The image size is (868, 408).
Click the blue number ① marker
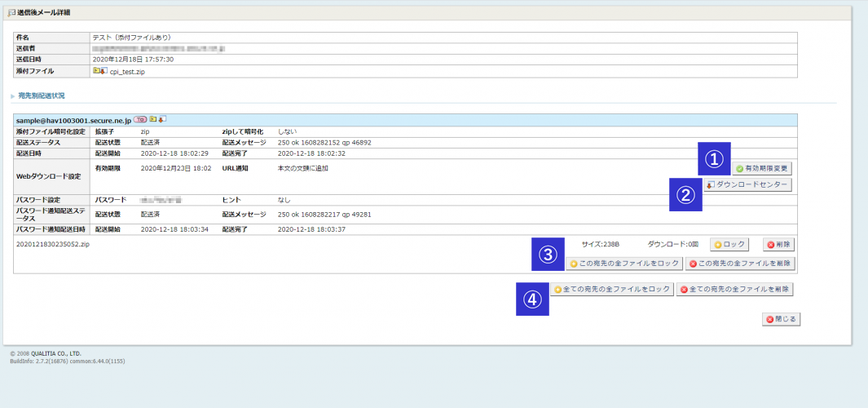[714, 159]
